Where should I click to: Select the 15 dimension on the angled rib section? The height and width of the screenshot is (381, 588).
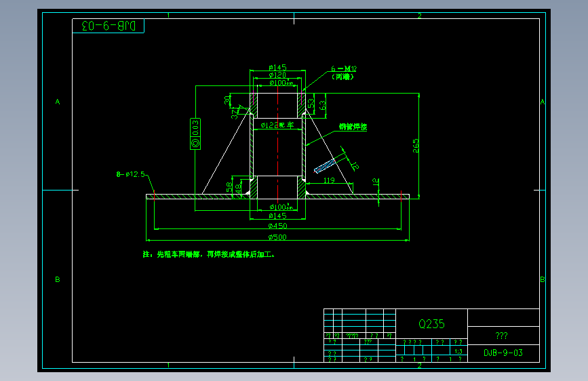[x=355, y=165]
